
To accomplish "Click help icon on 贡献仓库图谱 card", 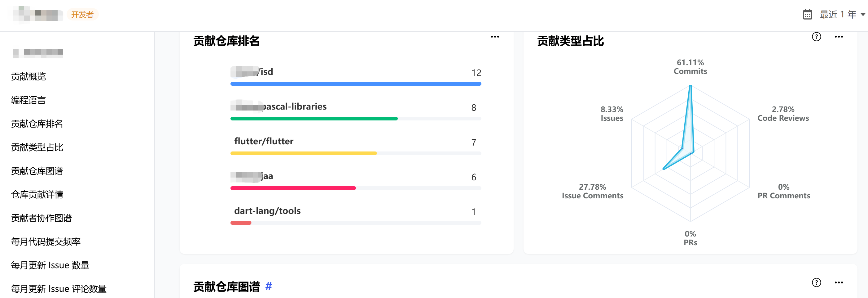I will coord(816,282).
